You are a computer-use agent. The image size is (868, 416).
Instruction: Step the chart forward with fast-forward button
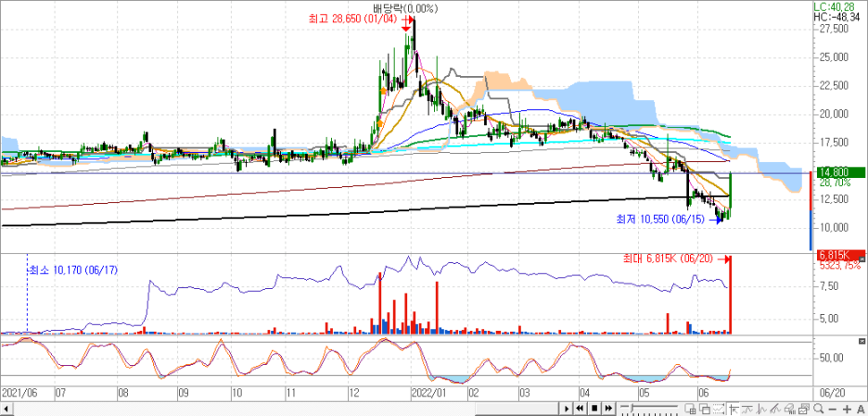click(x=608, y=409)
